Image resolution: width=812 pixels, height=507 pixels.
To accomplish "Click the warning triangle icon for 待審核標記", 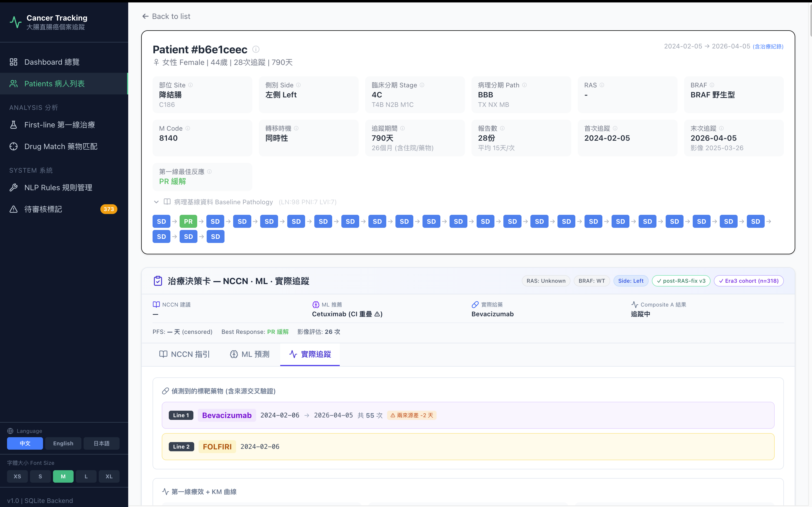I will tap(14, 209).
